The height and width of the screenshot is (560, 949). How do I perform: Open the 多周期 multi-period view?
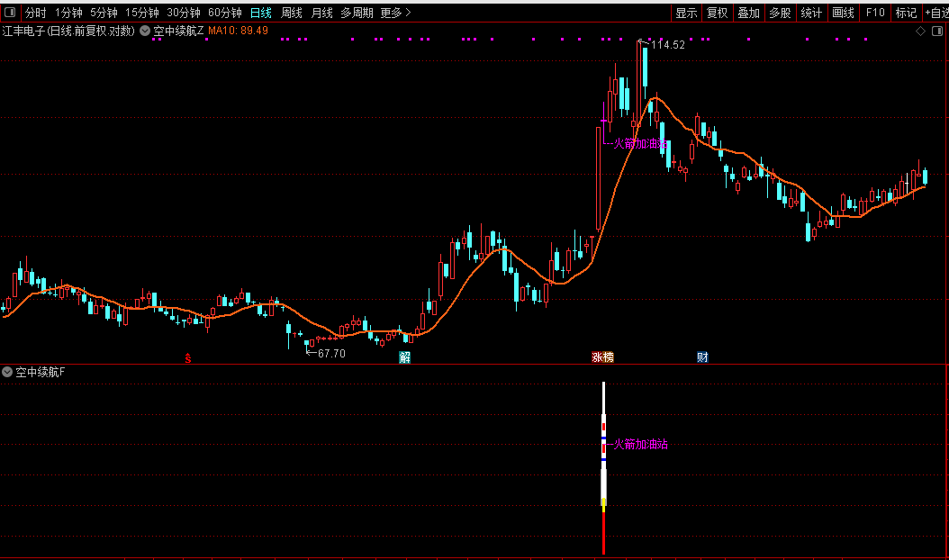[x=357, y=13]
